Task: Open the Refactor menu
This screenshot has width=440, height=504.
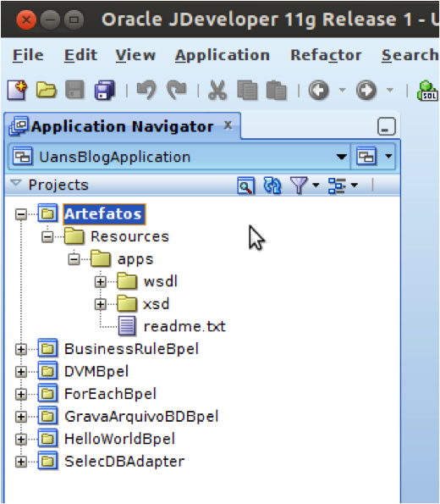Action: (x=326, y=55)
